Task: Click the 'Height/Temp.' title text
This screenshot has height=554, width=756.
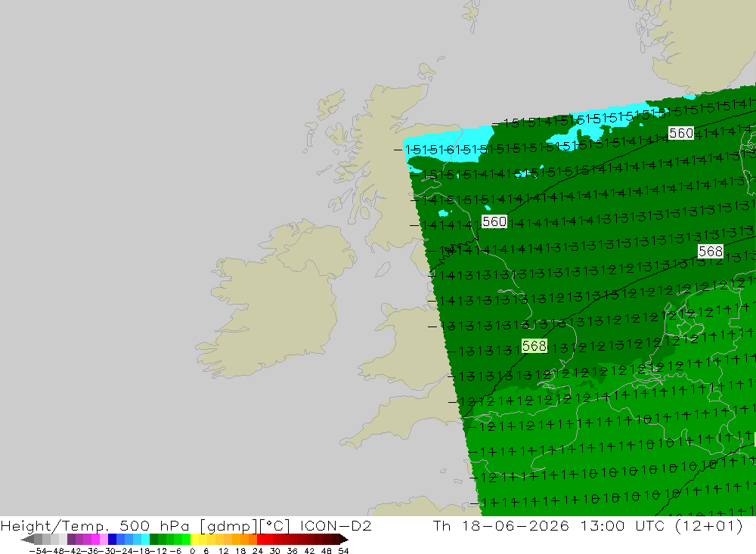Action: [x=56, y=525]
